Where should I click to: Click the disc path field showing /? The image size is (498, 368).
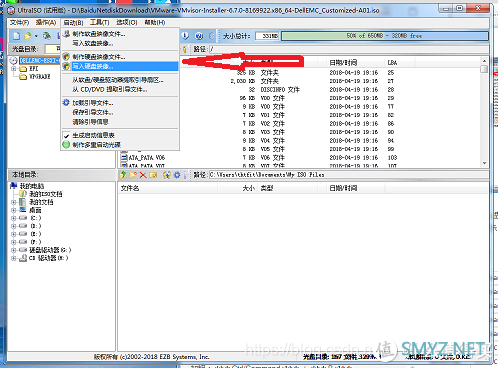coord(348,49)
